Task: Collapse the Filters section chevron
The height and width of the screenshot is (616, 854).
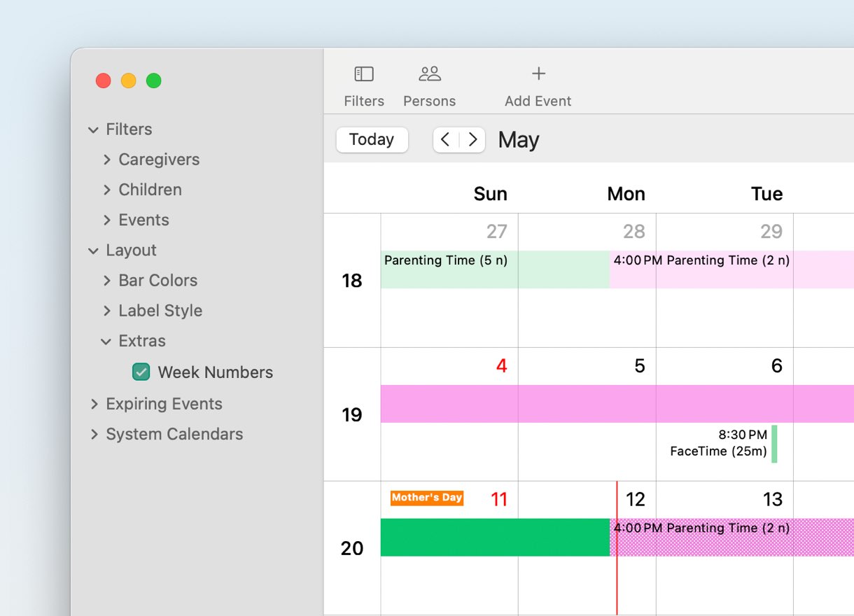Action: [93, 129]
